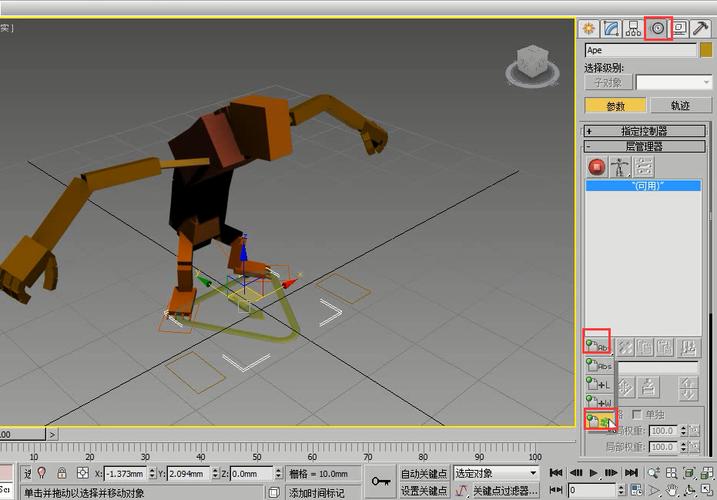Select the 参数 parameters button
The width and height of the screenshot is (717, 500).
(x=615, y=106)
